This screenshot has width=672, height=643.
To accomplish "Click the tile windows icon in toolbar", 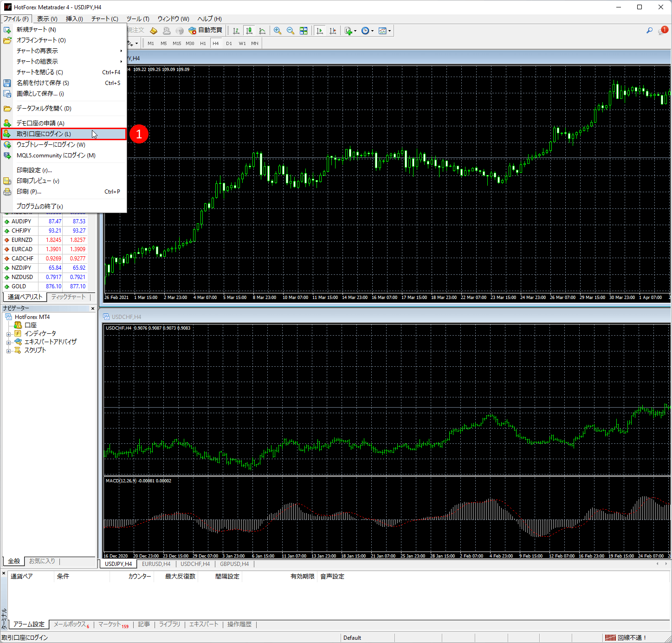I will pos(304,31).
